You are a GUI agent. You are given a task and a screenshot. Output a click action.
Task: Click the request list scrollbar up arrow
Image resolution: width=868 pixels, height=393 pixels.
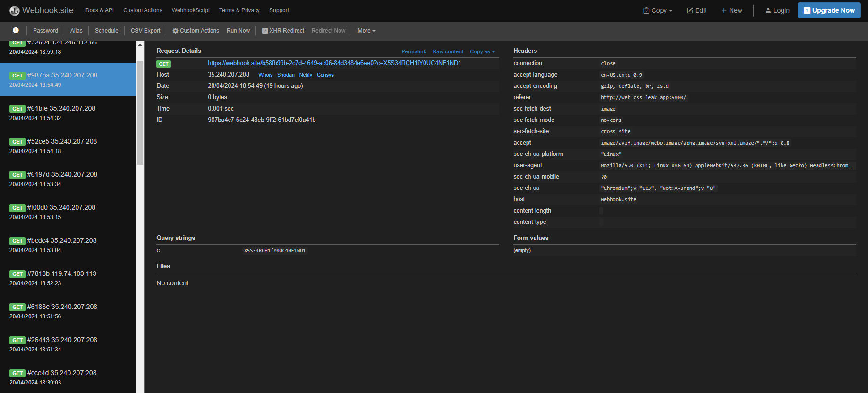tap(140, 45)
